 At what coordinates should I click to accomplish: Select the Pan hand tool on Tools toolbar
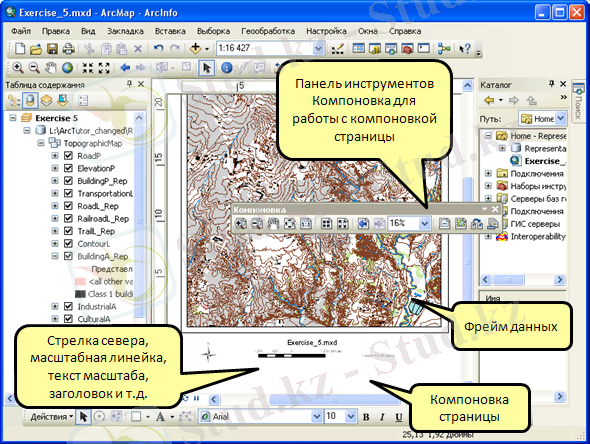click(x=51, y=68)
